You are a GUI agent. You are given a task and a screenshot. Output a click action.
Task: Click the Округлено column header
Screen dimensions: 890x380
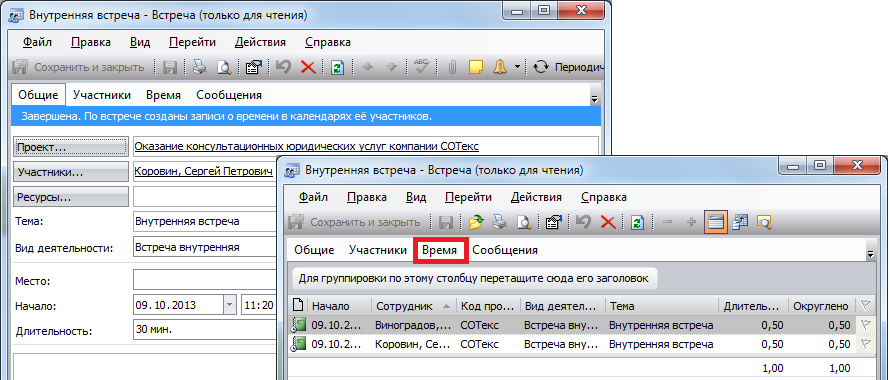pos(821,306)
